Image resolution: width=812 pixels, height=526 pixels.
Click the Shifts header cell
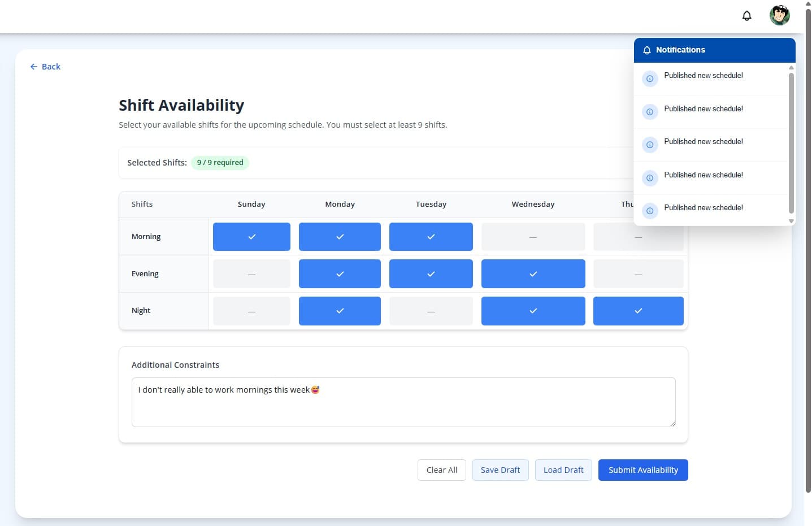tap(142, 205)
